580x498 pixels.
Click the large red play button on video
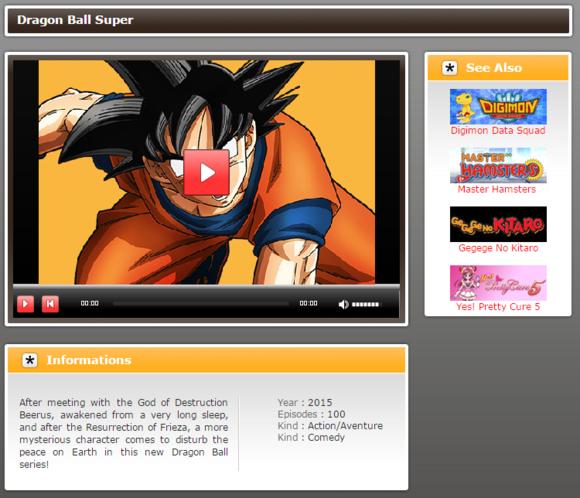206,172
